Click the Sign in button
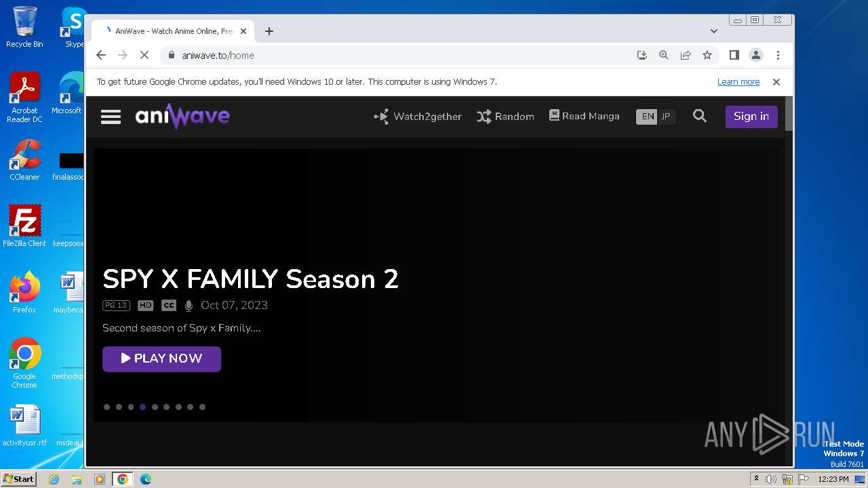868x488 pixels. pos(751,116)
